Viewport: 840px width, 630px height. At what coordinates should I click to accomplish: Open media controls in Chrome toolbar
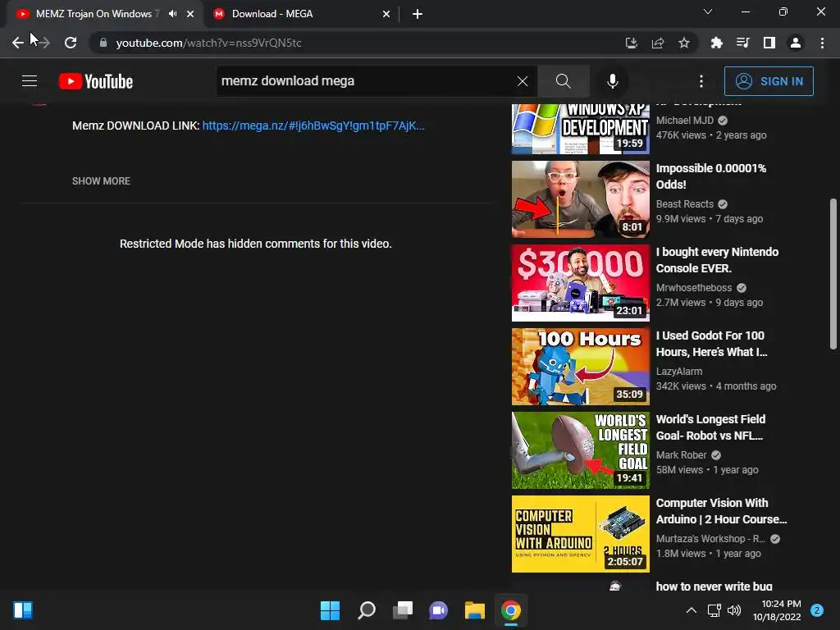pos(742,43)
